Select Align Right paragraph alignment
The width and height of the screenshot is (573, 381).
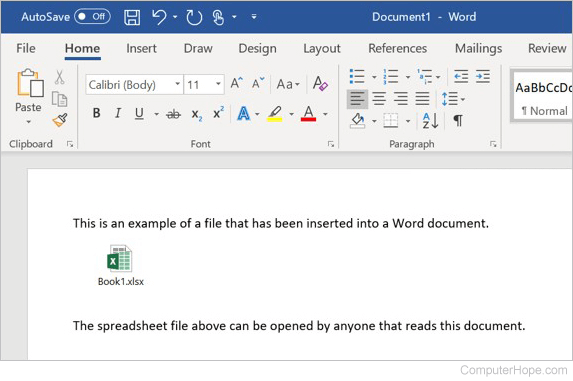point(401,99)
